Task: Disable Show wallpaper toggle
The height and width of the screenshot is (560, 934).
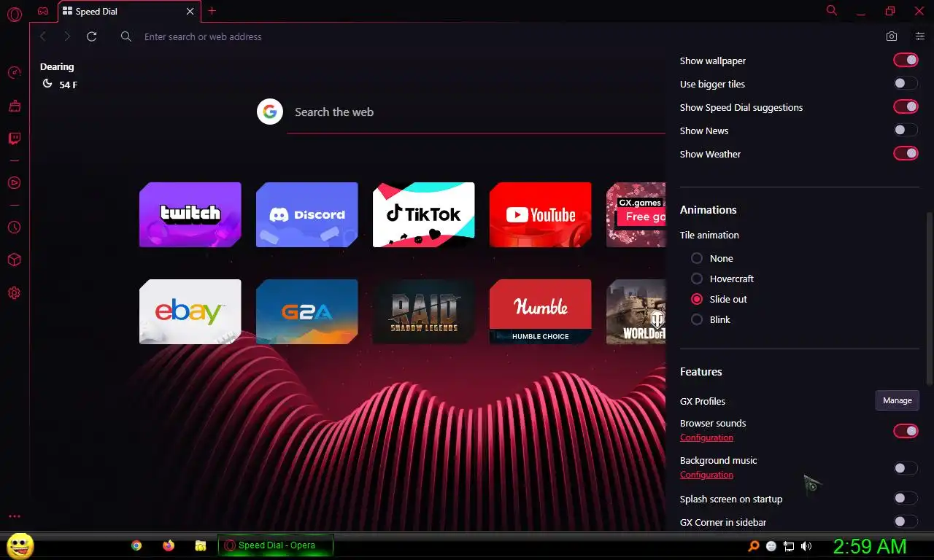Action: [x=906, y=61]
